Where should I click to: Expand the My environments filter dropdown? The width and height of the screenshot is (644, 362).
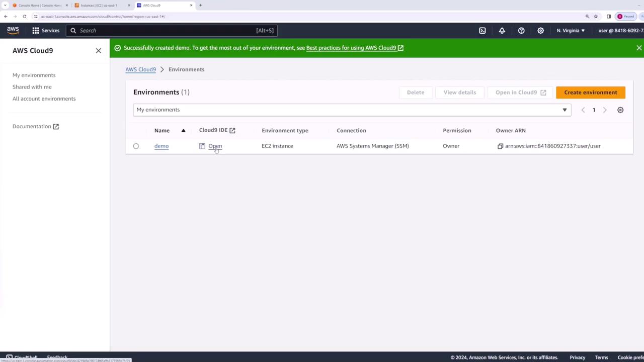pyautogui.click(x=352, y=110)
